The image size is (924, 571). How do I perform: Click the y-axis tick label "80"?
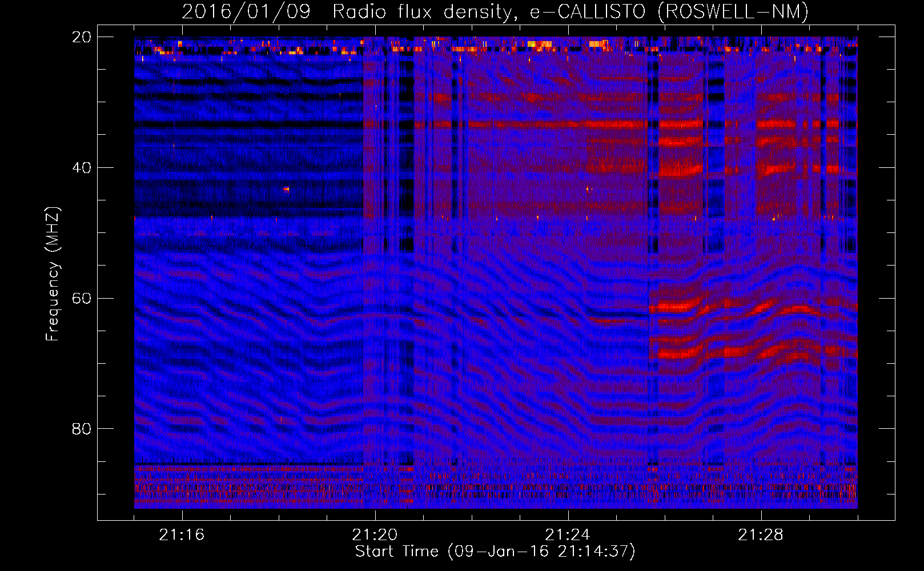click(x=81, y=429)
